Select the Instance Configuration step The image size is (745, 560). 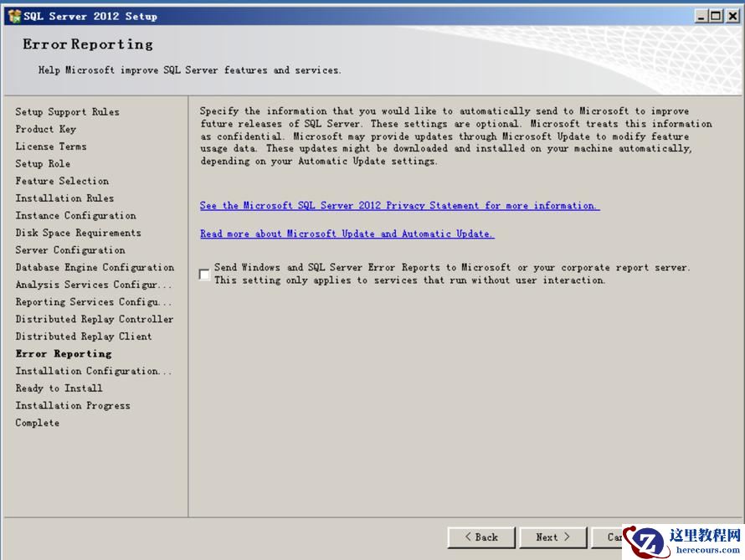point(75,216)
